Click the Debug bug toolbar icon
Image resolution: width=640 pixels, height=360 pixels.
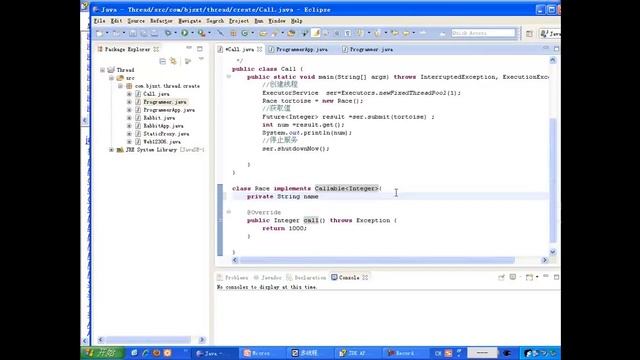click(x=168, y=33)
